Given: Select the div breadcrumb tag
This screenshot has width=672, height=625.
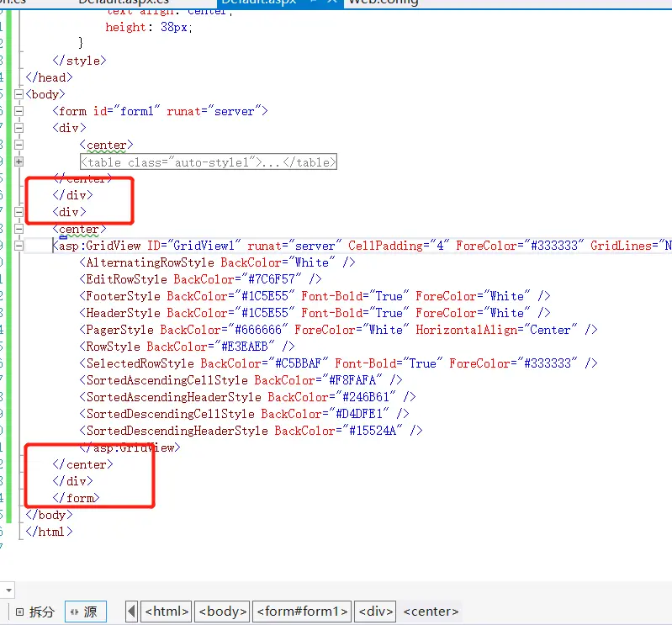Looking at the screenshot, I should (x=375, y=612).
